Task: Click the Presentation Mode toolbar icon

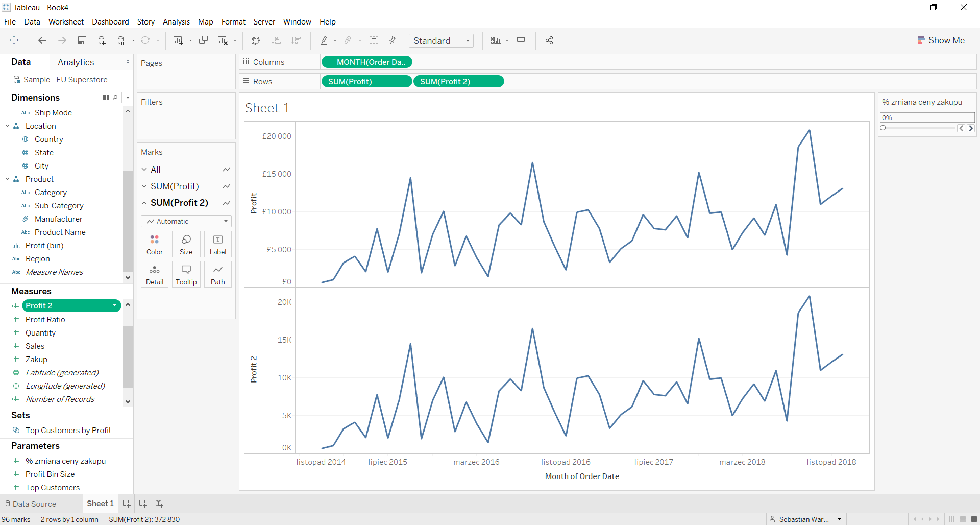Action: [521, 41]
